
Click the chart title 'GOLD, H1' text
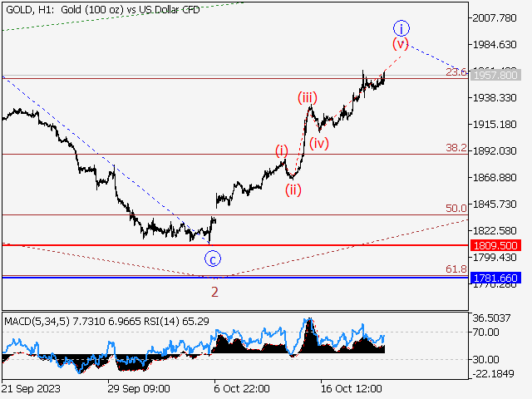coord(29,10)
